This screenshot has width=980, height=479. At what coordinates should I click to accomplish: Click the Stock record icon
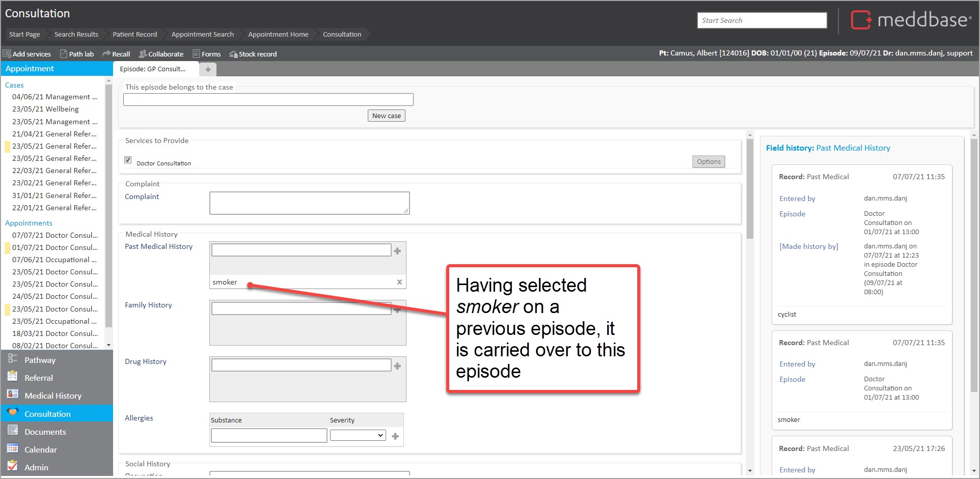click(x=233, y=54)
